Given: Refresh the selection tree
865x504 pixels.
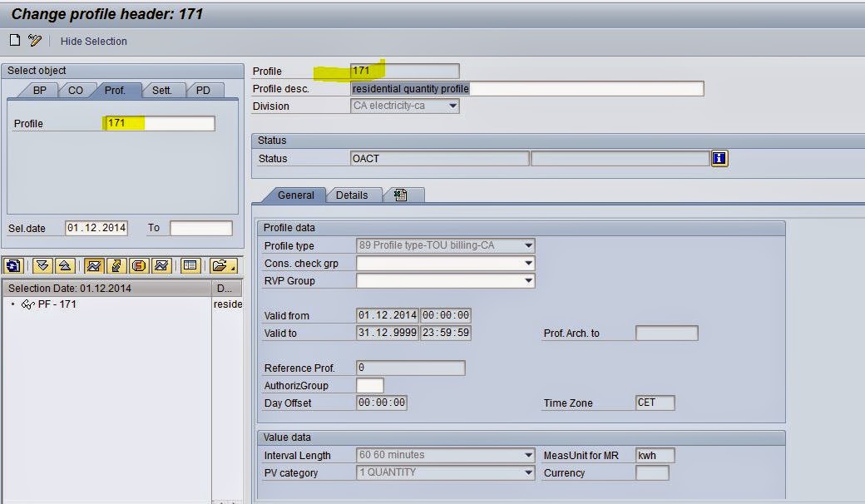Looking at the screenshot, I should pyautogui.click(x=12, y=264).
